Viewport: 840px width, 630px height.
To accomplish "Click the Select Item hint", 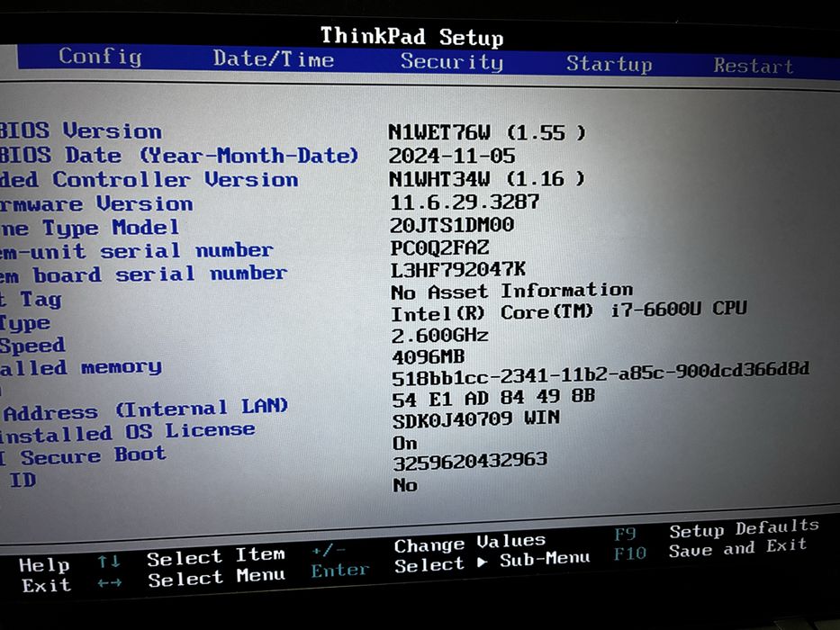I will 216,556.
